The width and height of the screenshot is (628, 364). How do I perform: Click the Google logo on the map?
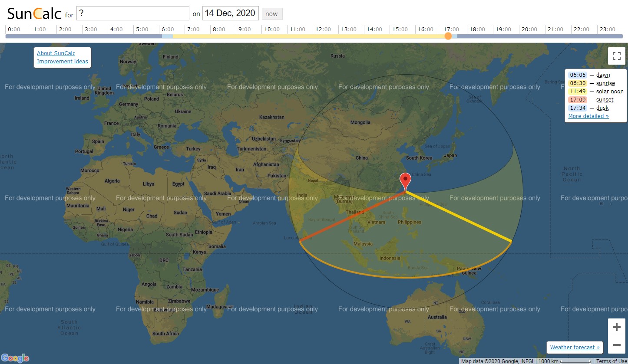15,358
